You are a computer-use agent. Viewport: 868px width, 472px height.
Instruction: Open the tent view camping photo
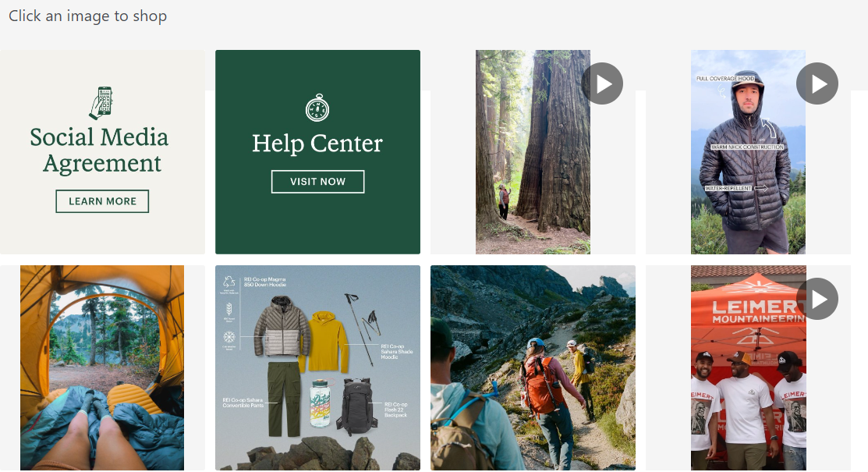[102, 368]
